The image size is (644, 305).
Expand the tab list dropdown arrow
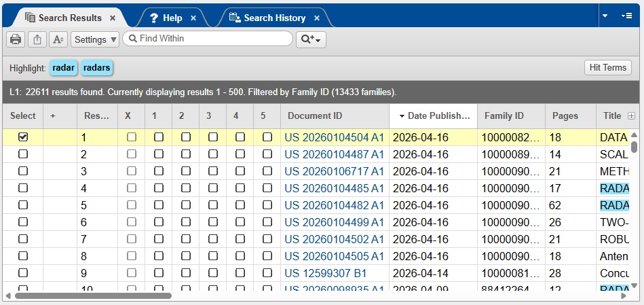coord(605,15)
